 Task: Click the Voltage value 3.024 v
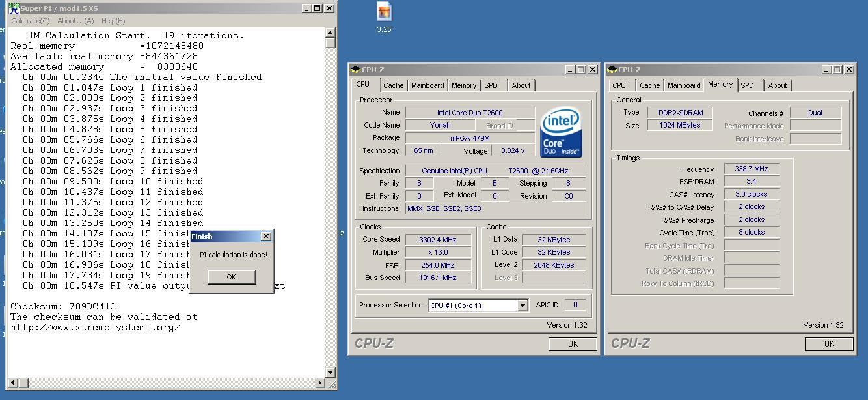tap(513, 150)
